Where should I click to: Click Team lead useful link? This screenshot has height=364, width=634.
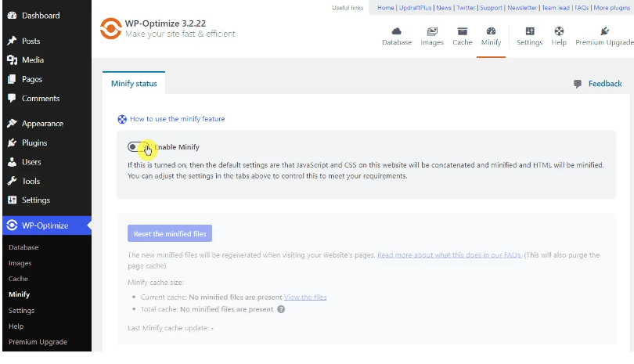pos(556,8)
